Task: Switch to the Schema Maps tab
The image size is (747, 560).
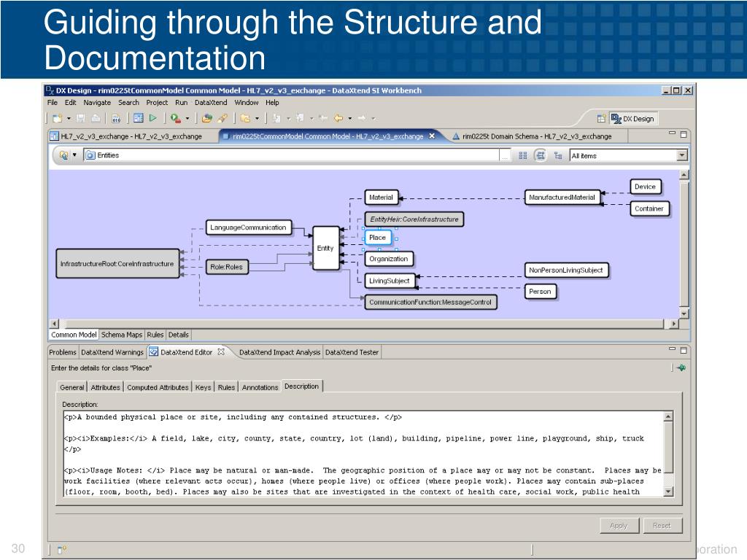Action: (122, 335)
